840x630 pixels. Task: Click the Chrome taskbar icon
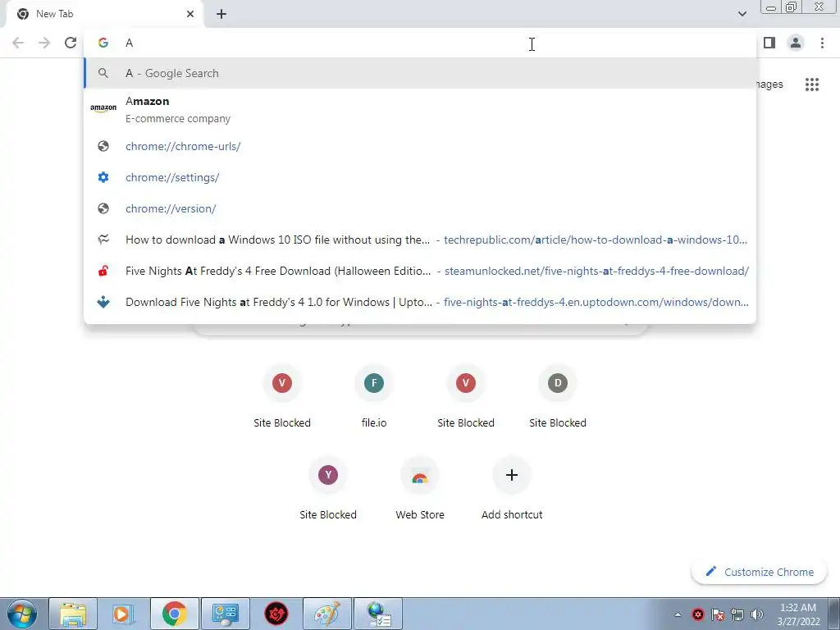tap(175, 614)
